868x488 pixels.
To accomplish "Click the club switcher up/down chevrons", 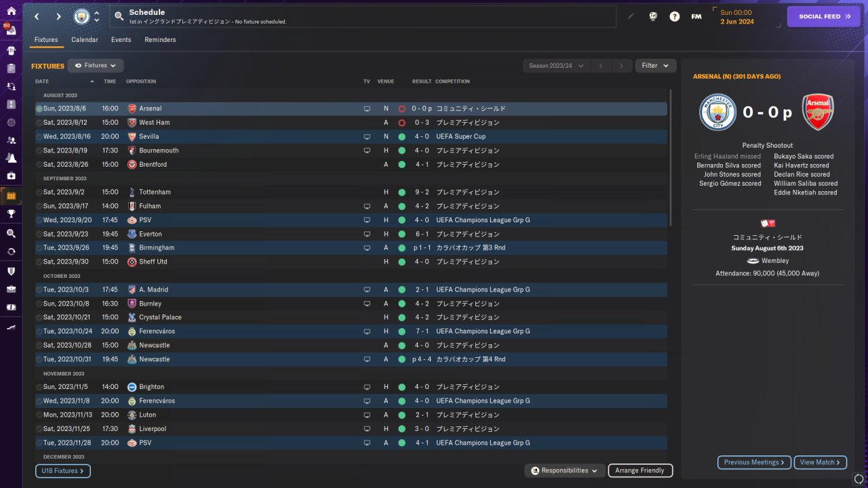I will (96, 16).
